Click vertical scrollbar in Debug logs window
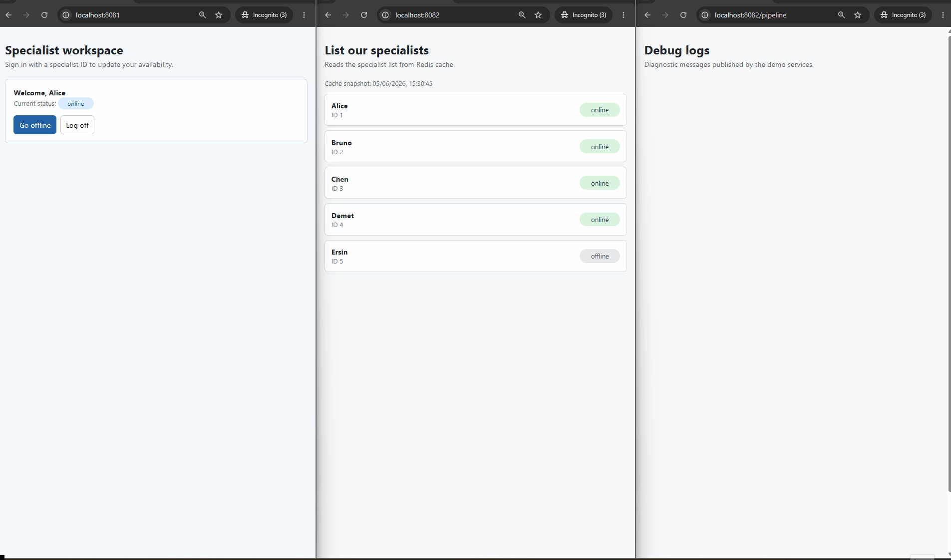 pos(949,263)
